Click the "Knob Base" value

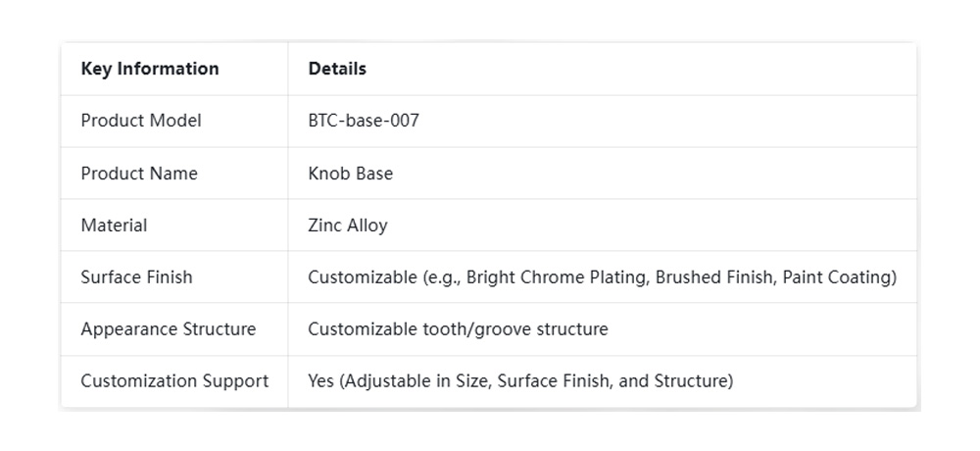pos(350,174)
